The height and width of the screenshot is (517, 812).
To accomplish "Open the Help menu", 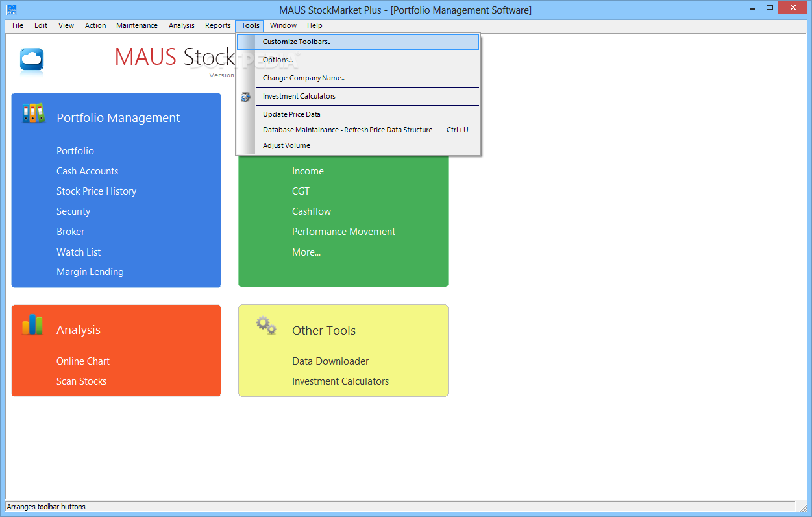I will pos(315,26).
